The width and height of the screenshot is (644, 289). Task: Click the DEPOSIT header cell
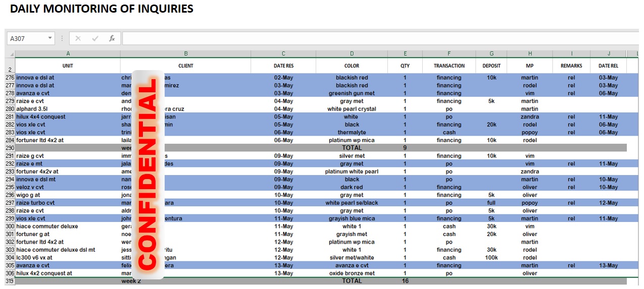coord(491,66)
